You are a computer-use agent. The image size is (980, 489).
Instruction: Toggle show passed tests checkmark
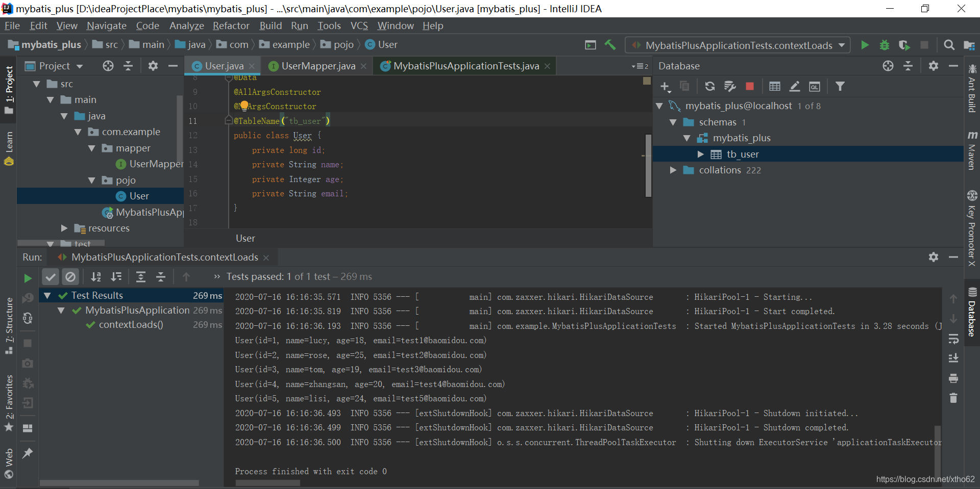tap(50, 276)
